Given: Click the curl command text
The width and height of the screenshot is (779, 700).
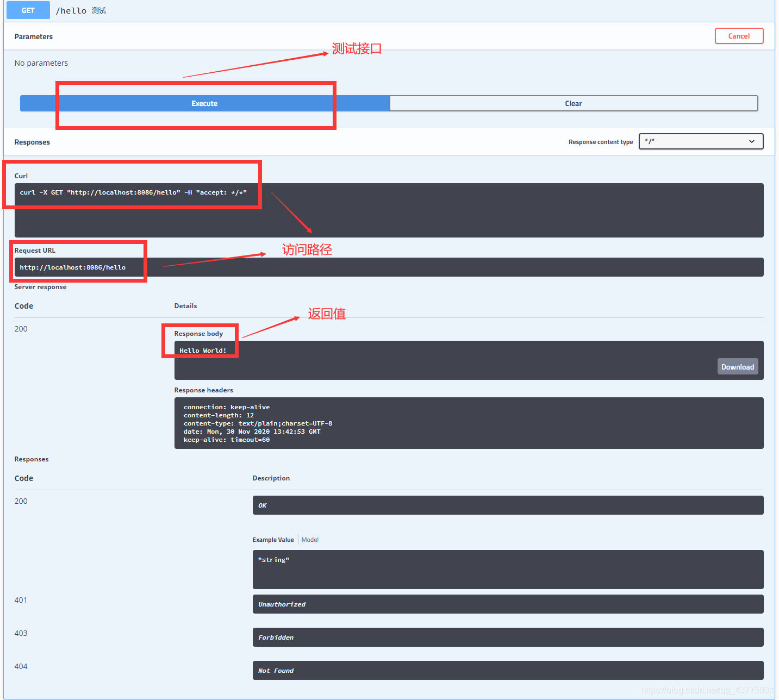Looking at the screenshot, I should (133, 192).
